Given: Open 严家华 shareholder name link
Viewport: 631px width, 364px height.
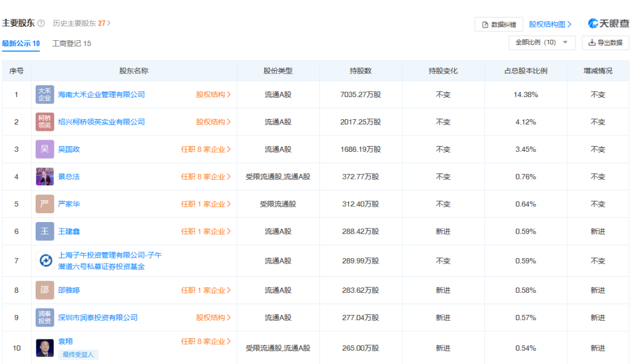Looking at the screenshot, I should pos(69,204).
